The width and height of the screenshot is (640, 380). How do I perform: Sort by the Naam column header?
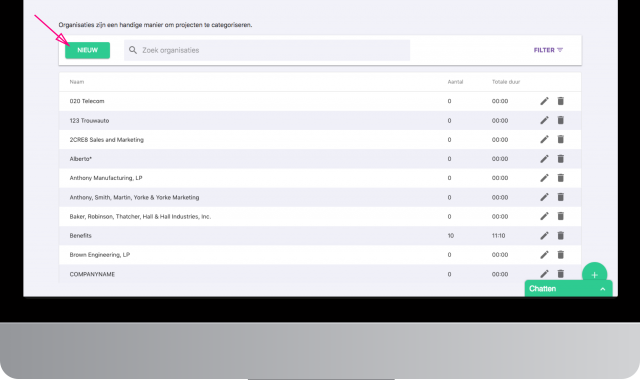77,82
